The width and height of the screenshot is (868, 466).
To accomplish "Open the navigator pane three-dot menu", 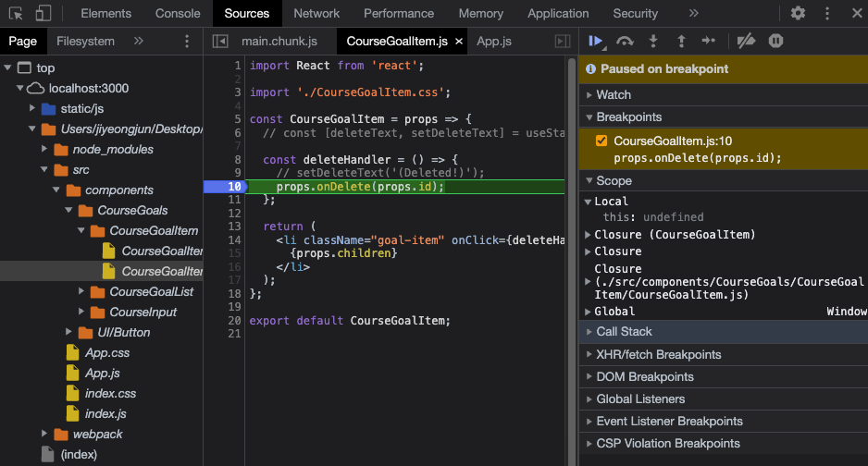I will point(187,41).
